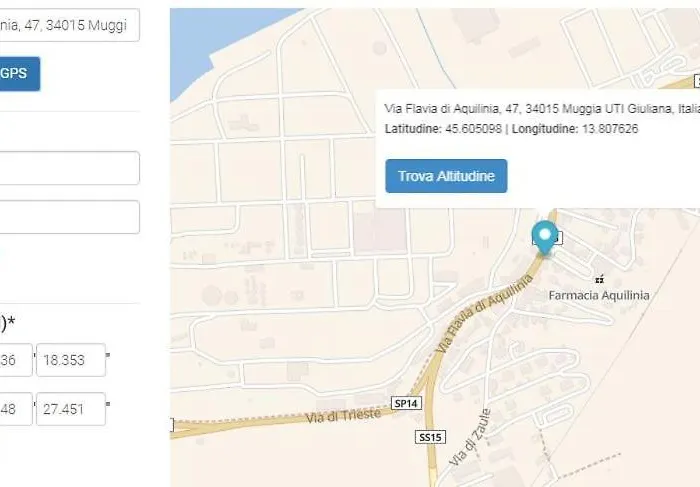The image size is (700, 487).
Task: Click the blue location pin on the map
Action: [x=545, y=236]
